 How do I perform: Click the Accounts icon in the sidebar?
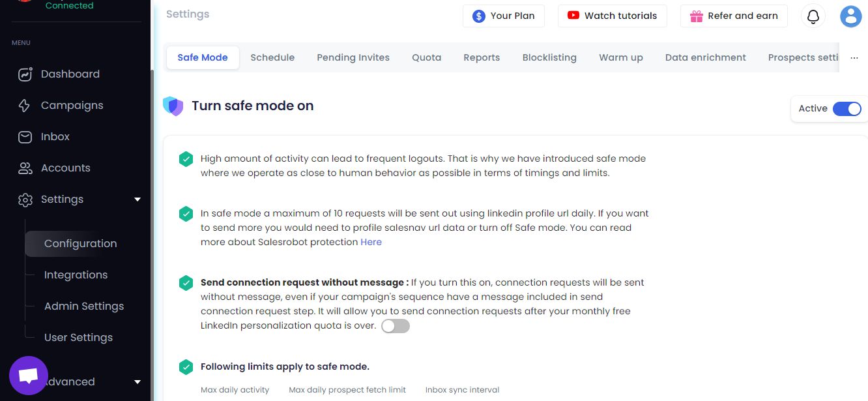pos(25,168)
